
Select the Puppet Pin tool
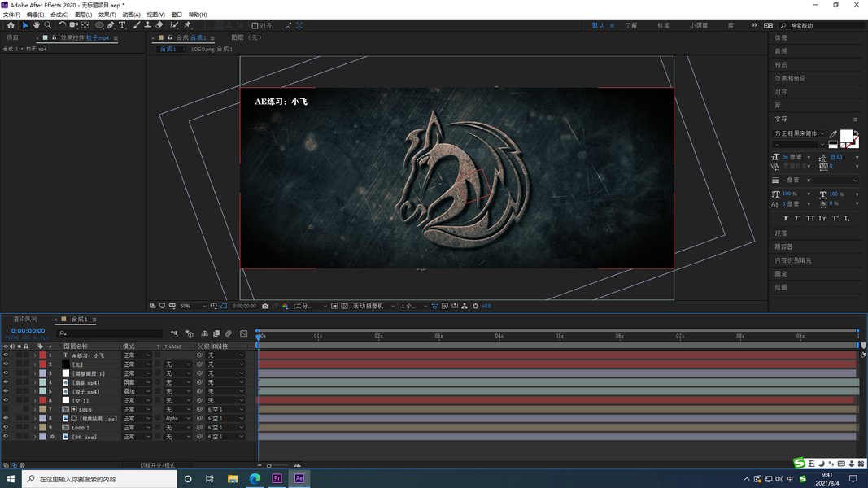click(188, 25)
